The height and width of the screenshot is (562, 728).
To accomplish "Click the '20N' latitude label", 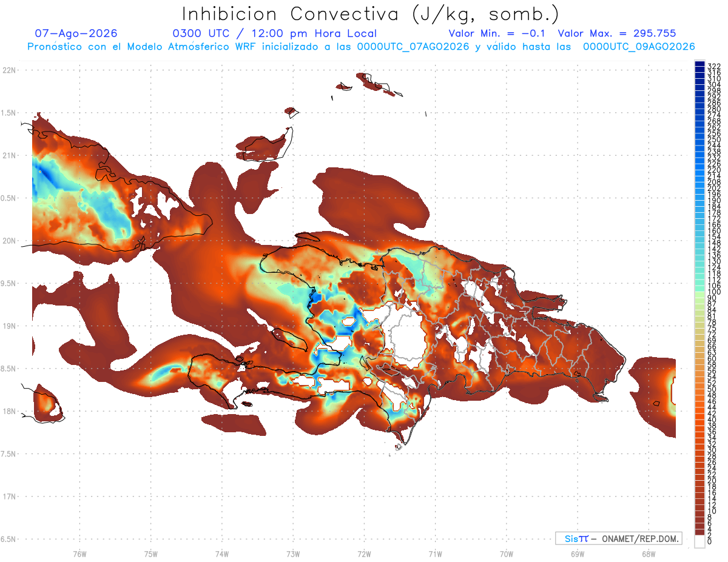I will [8, 241].
